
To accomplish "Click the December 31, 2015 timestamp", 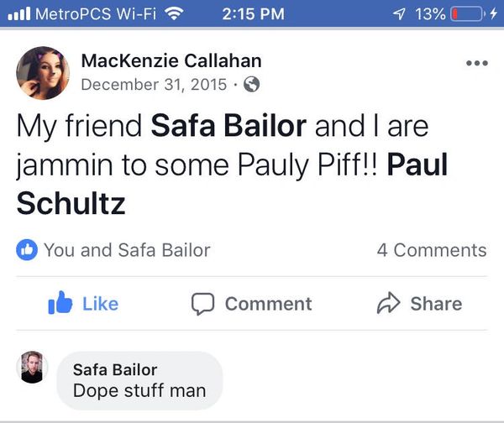I will (154, 84).
